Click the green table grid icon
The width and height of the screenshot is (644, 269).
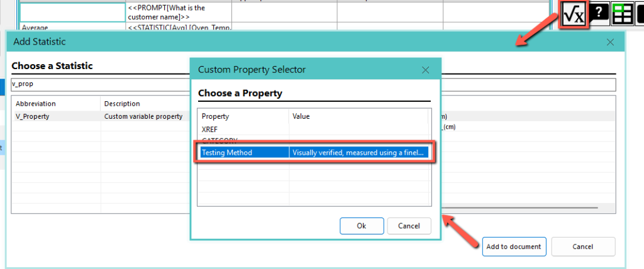click(623, 14)
